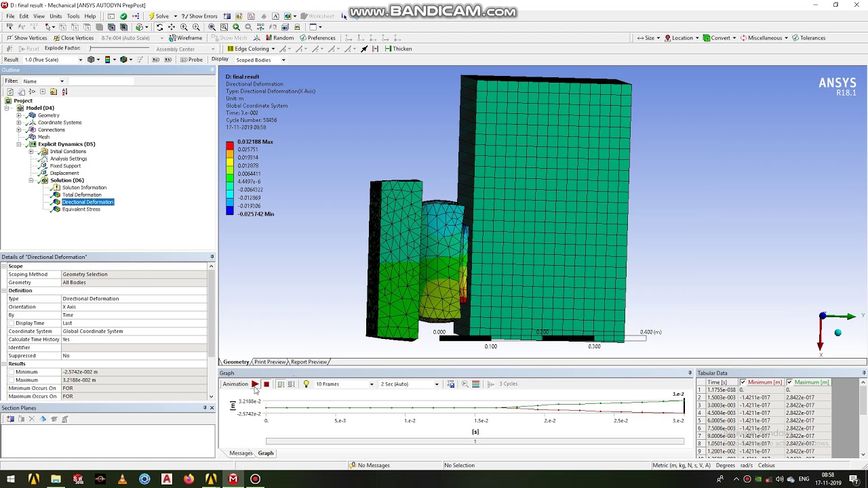Image resolution: width=868 pixels, height=488 pixels.
Task: Open the Size toolbar menu
Action: click(x=649, y=38)
